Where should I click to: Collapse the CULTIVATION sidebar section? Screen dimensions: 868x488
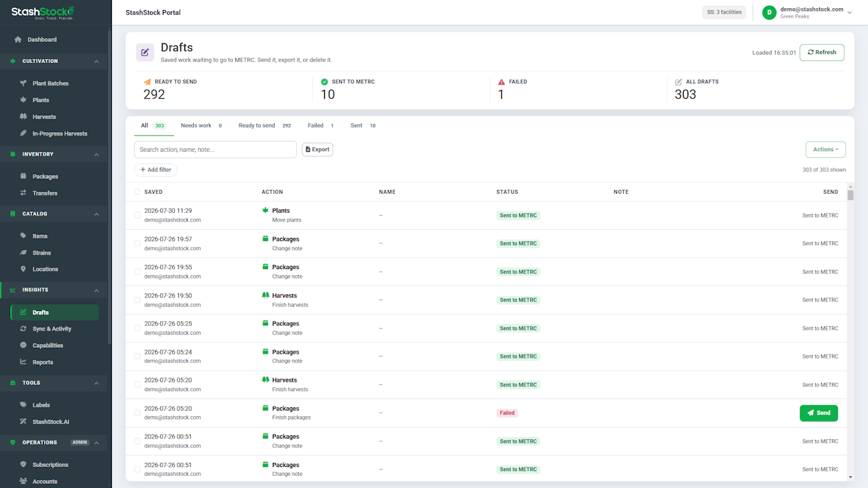96,62
